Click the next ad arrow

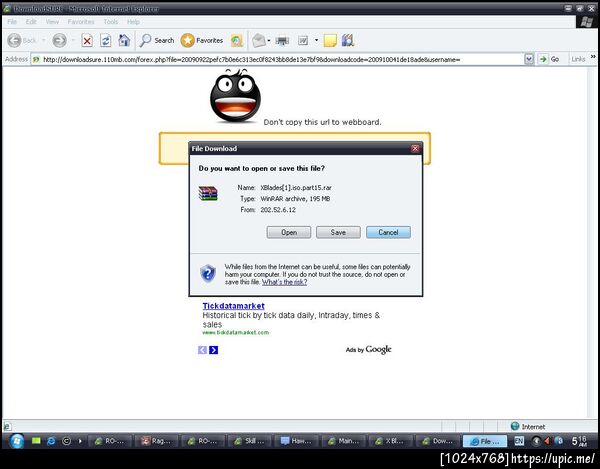(214, 350)
